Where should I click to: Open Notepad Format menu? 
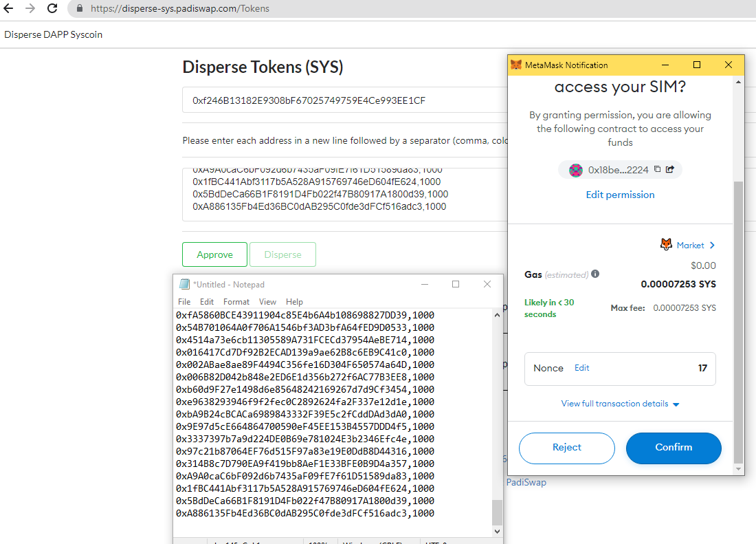click(236, 301)
